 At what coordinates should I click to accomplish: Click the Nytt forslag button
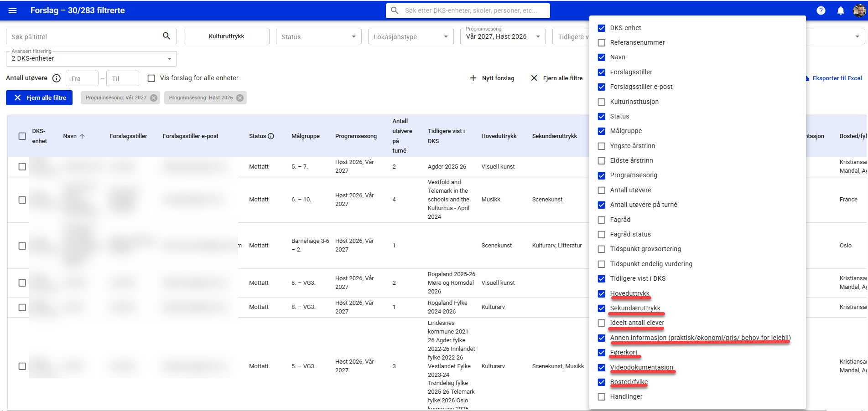coord(492,78)
